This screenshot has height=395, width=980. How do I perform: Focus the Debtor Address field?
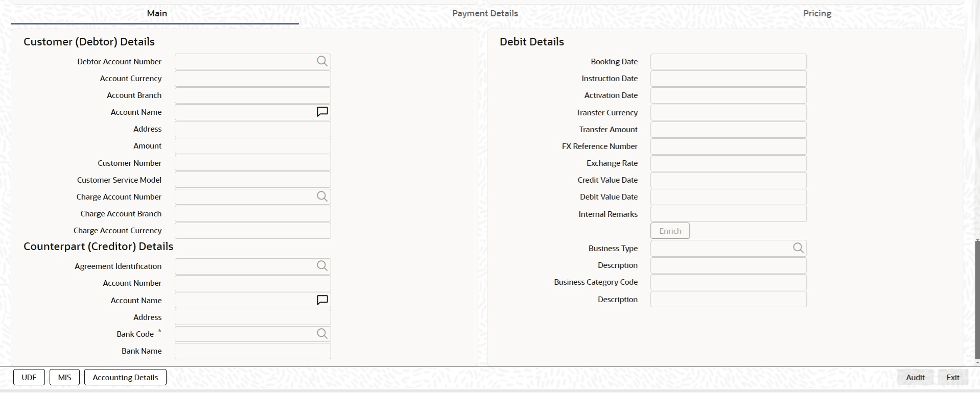point(253,129)
